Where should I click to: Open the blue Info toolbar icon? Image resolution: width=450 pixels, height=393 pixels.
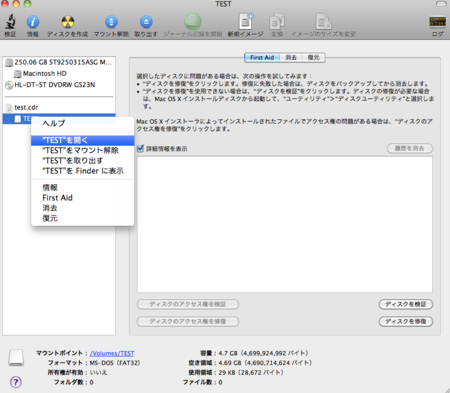[x=33, y=22]
